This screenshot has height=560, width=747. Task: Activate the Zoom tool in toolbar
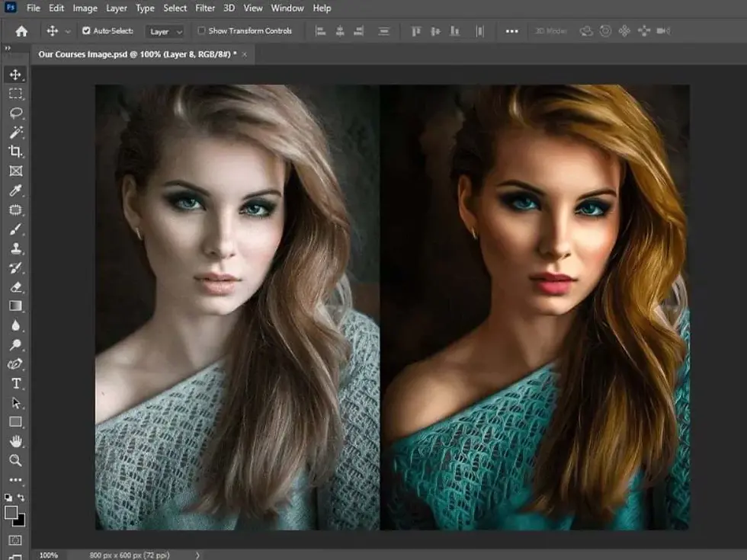(15, 460)
